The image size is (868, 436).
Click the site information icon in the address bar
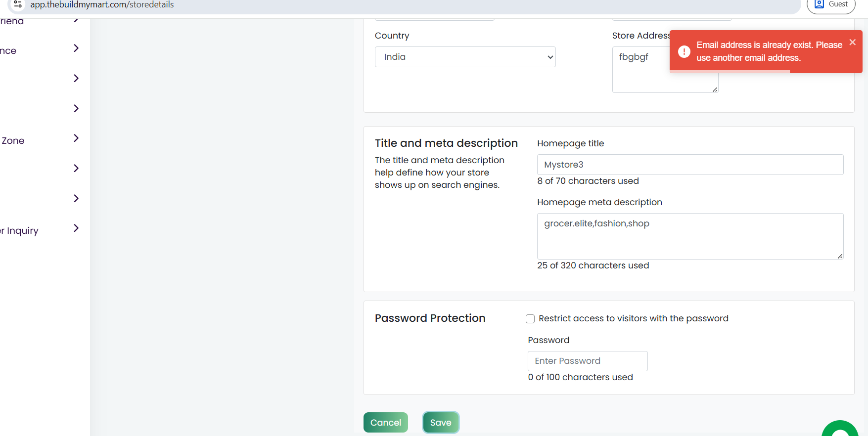18,4
